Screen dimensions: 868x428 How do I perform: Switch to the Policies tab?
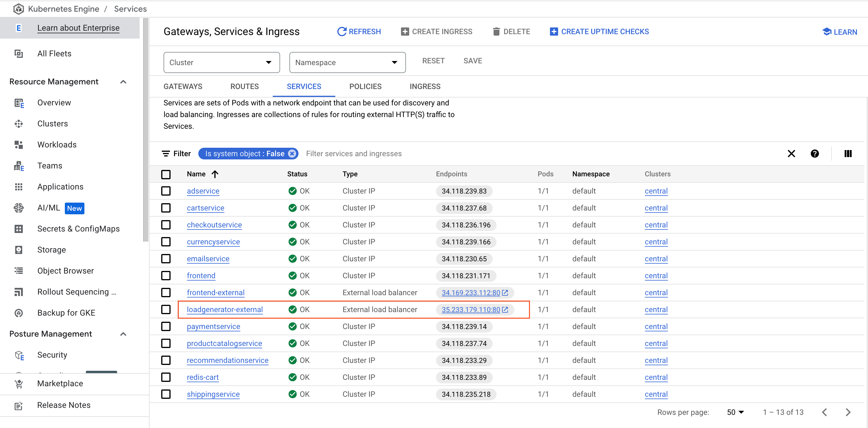click(365, 86)
